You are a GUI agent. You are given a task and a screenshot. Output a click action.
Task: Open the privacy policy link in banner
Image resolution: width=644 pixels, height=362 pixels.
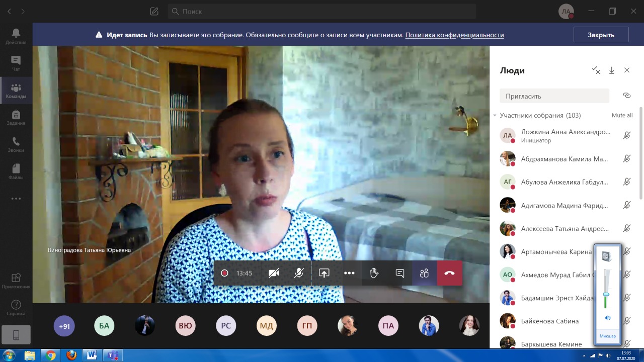(x=454, y=35)
